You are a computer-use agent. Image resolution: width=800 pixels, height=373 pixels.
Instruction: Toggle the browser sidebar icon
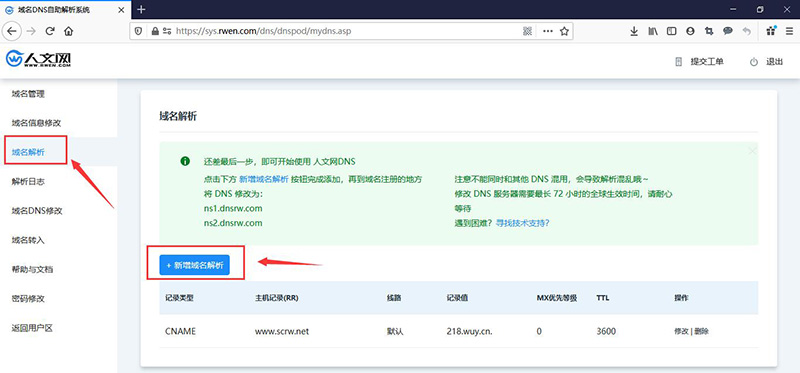[672, 31]
